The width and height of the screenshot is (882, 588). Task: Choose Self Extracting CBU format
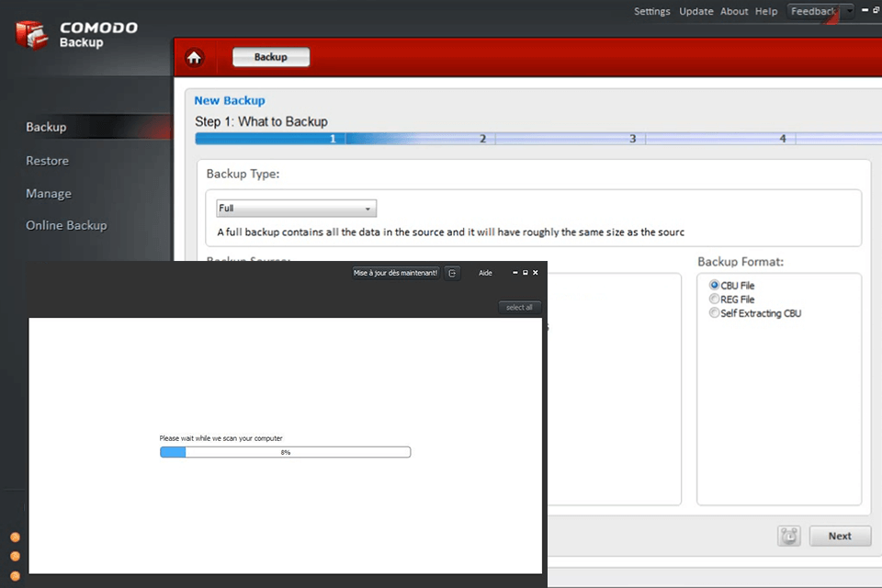pyautogui.click(x=714, y=312)
